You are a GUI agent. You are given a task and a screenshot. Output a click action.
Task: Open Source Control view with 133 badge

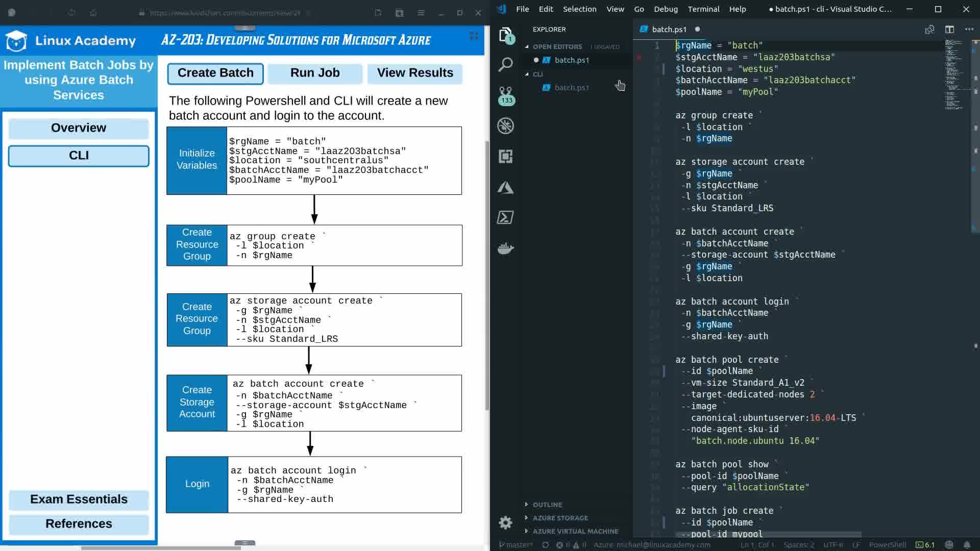pos(505,95)
